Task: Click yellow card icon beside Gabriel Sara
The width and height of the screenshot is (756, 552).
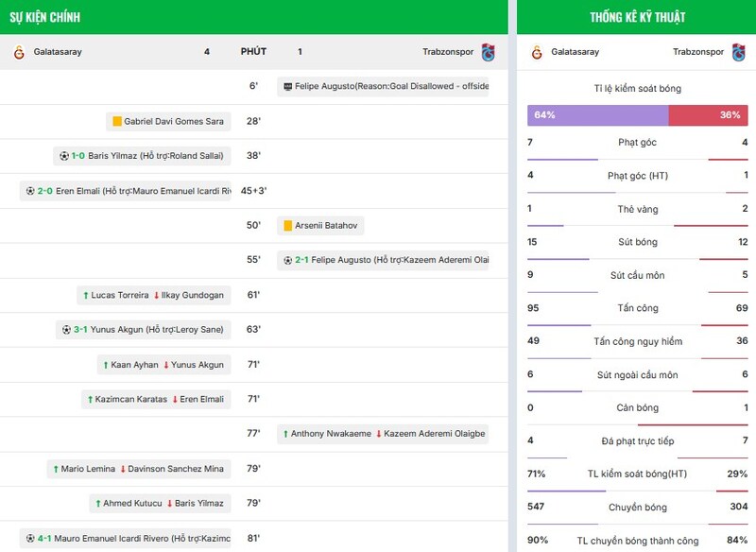Action: [117, 122]
